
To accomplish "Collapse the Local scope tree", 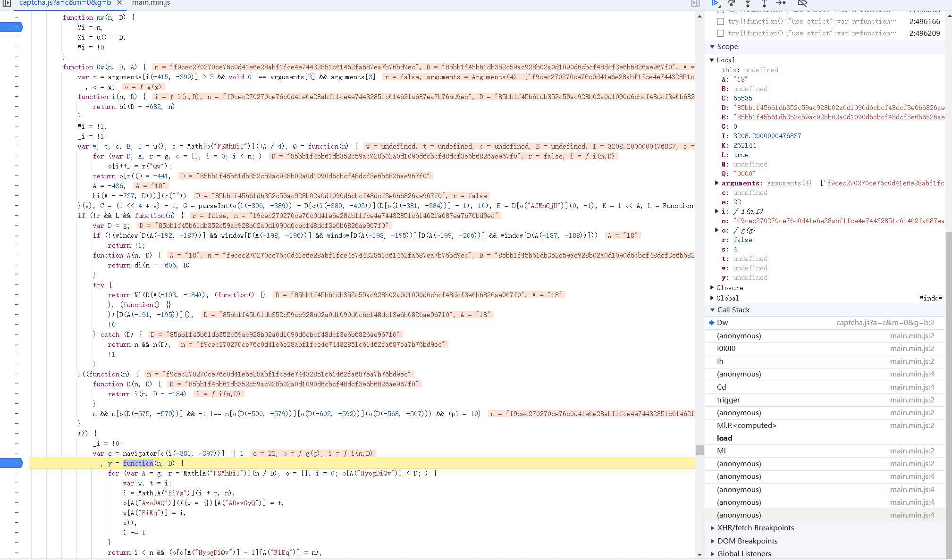I will 712,60.
